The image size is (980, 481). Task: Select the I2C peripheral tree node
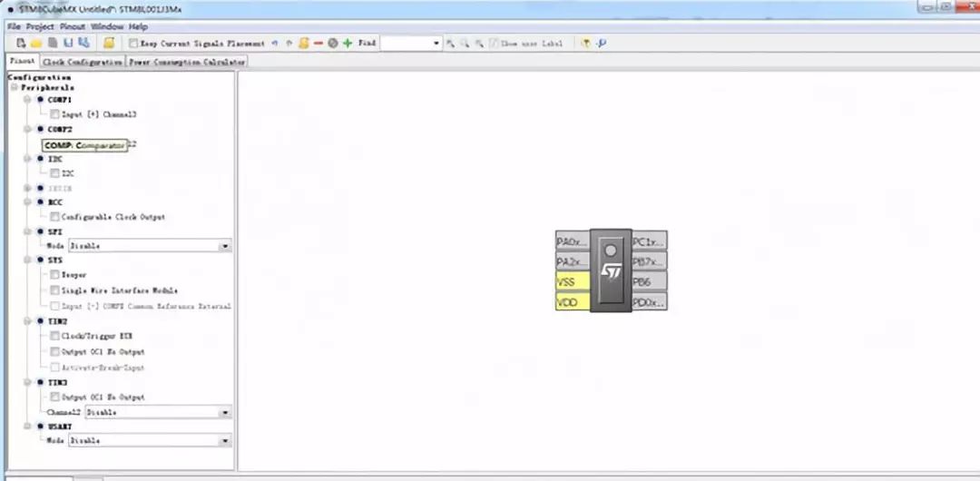55,159
